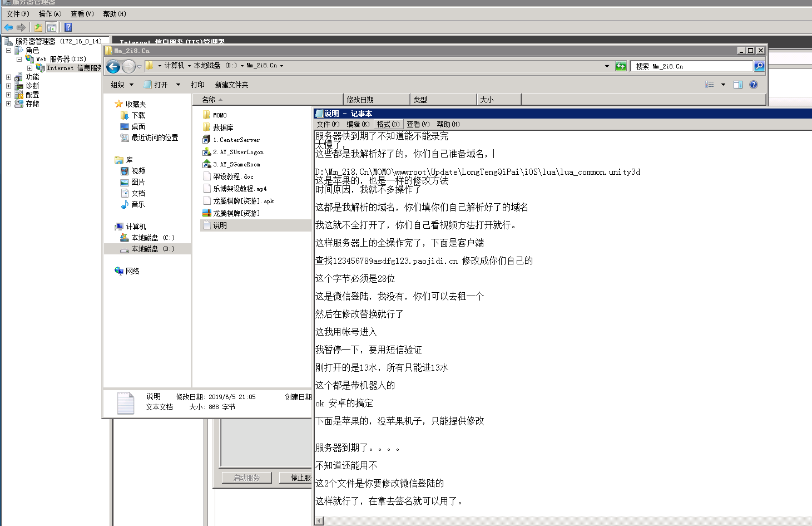
Task: Select the 龙腾棋牌[资游].apk file
Action: point(243,201)
